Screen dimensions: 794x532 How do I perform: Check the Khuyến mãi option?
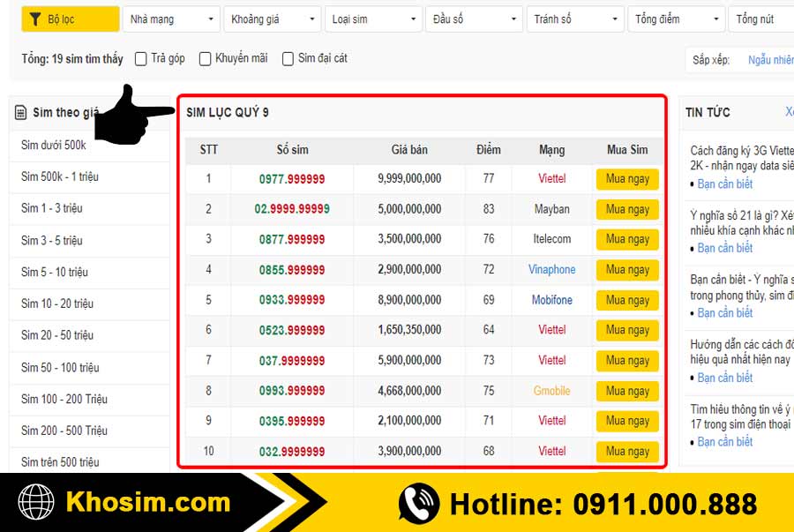tap(205, 59)
